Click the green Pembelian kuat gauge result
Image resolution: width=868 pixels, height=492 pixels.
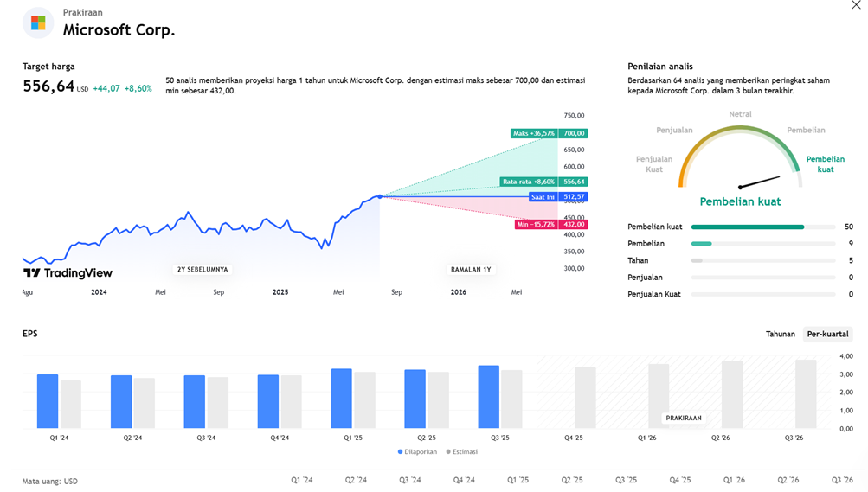(740, 201)
